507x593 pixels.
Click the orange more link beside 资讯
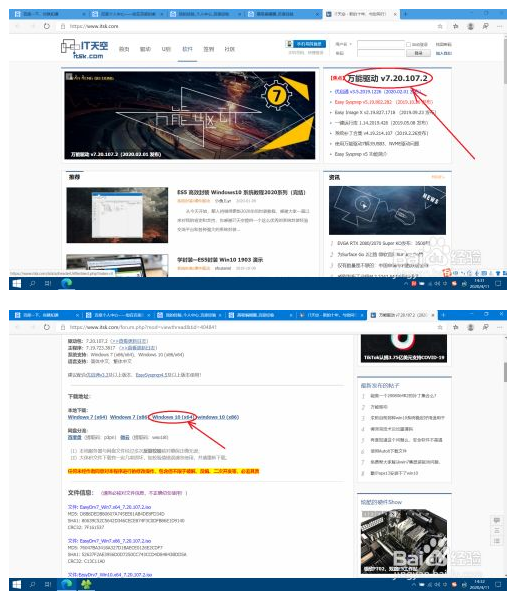click(438, 177)
